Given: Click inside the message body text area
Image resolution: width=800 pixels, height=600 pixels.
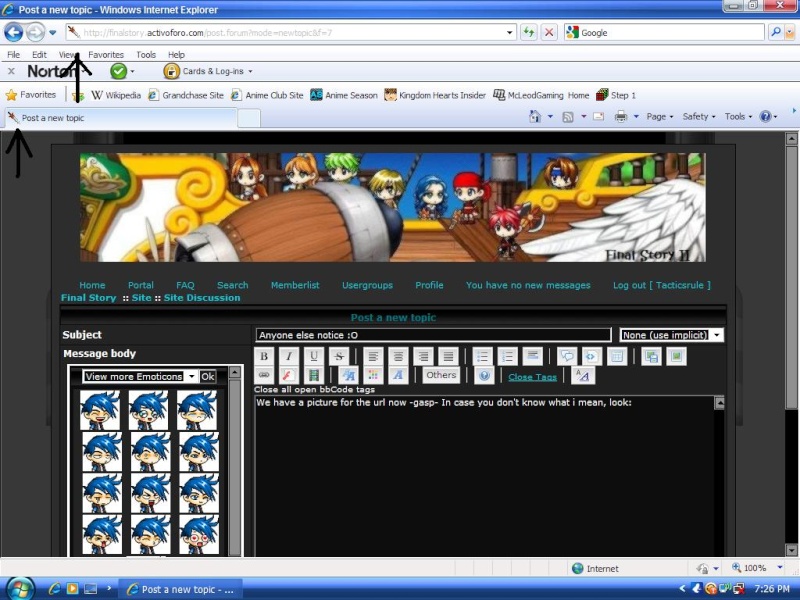Looking at the screenshot, I should tap(485, 476).
